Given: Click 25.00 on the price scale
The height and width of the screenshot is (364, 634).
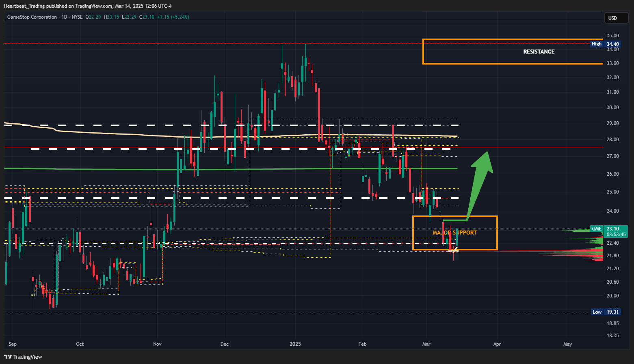Looking at the screenshot, I should 612,192.
